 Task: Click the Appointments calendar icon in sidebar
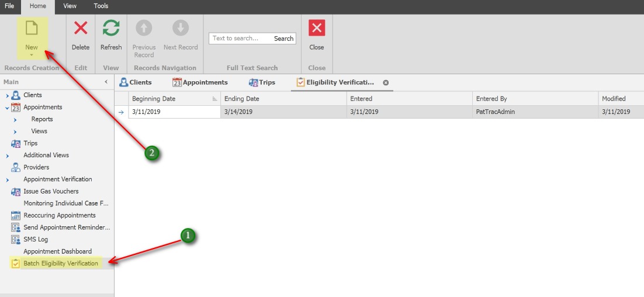(x=16, y=107)
